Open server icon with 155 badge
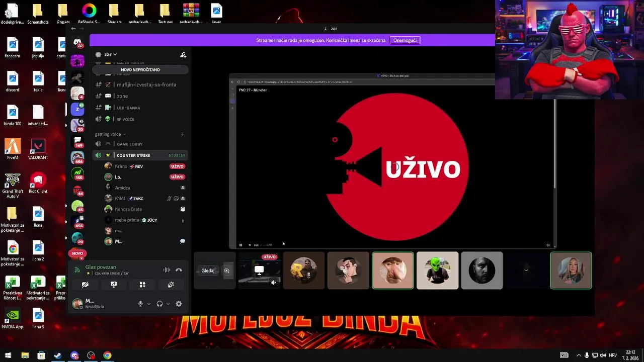The width and height of the screenshot is (644, 362). 77,173
